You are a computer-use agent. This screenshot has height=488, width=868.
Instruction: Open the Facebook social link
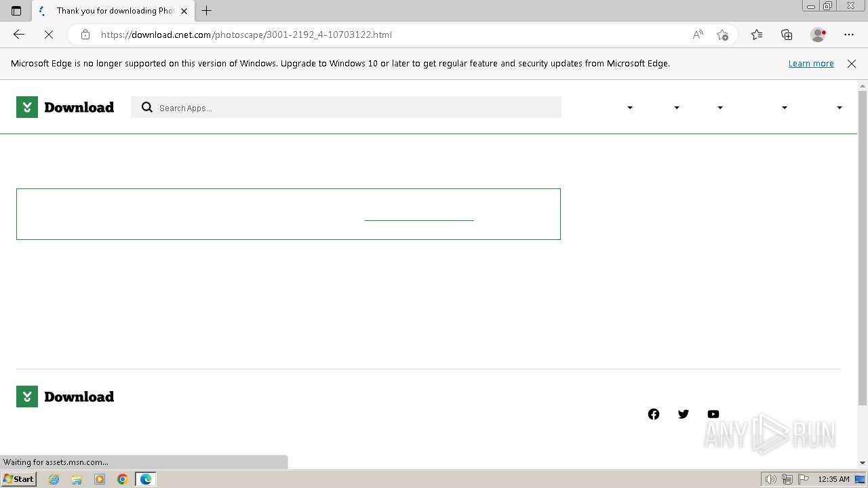(x=654, y=414)
